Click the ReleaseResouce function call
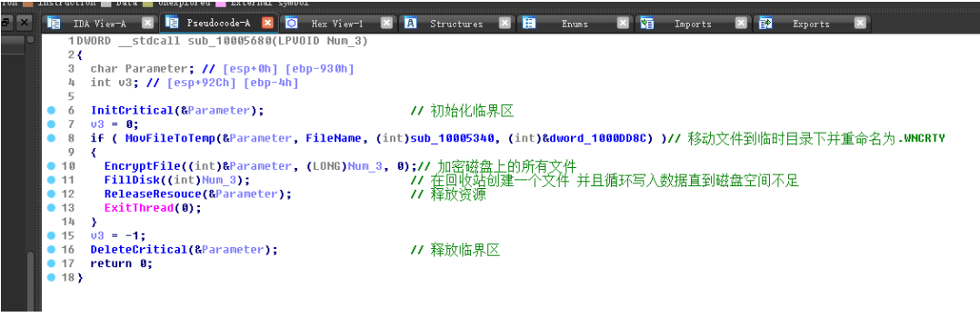 (x=153, y=193)
